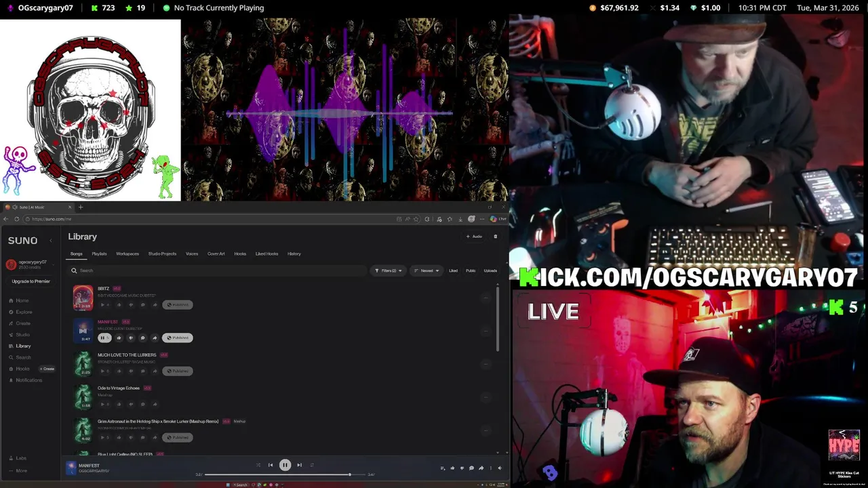
Task: Switch to the Cover Art tab
Action: tap(216, 253)
